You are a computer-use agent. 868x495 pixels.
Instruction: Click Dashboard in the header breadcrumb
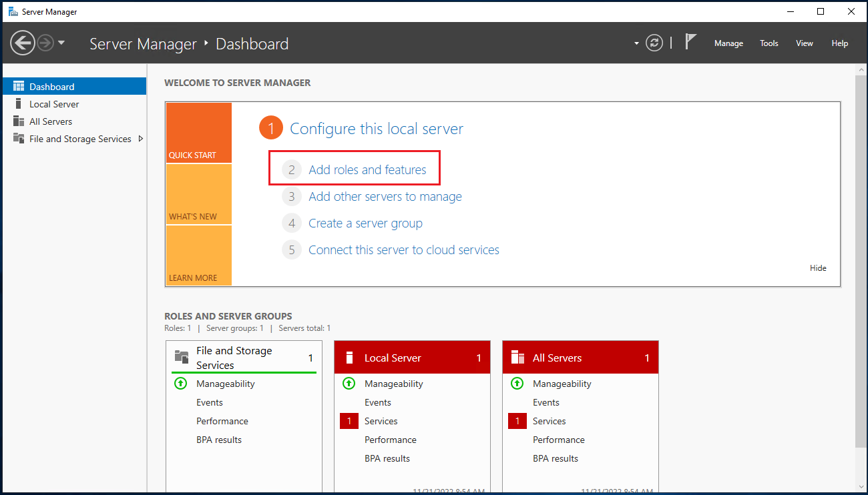point(252,44)
